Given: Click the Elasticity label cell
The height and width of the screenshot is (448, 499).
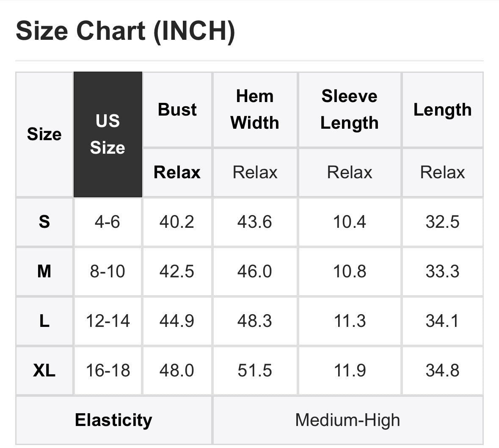Looking at the screenshot, I should pyautogui.click(x=113, y=420).
